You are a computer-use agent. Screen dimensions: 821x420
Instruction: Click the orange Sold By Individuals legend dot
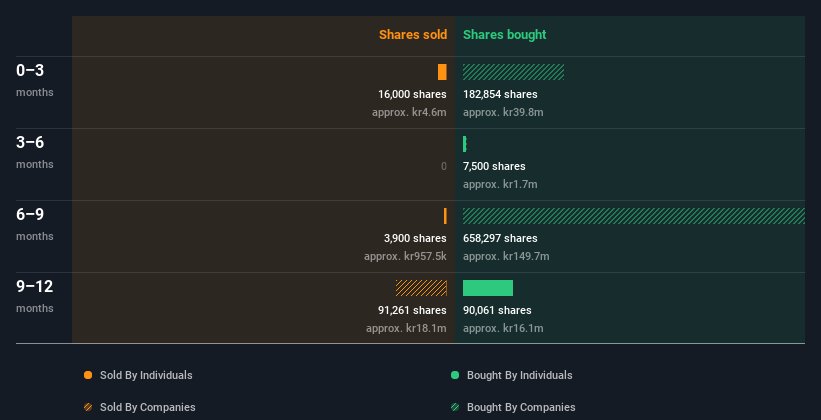coord(88,375)
